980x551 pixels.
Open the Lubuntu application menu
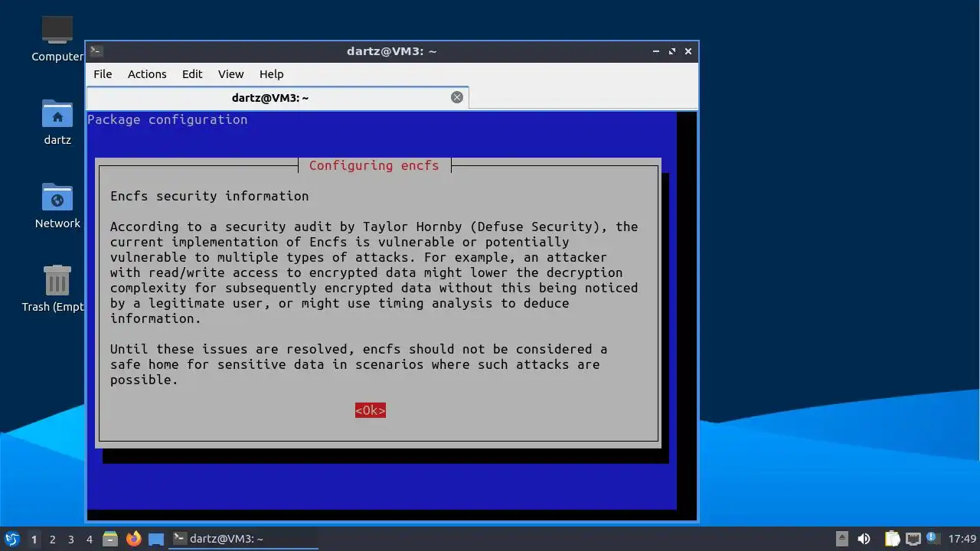pos(11,539)
